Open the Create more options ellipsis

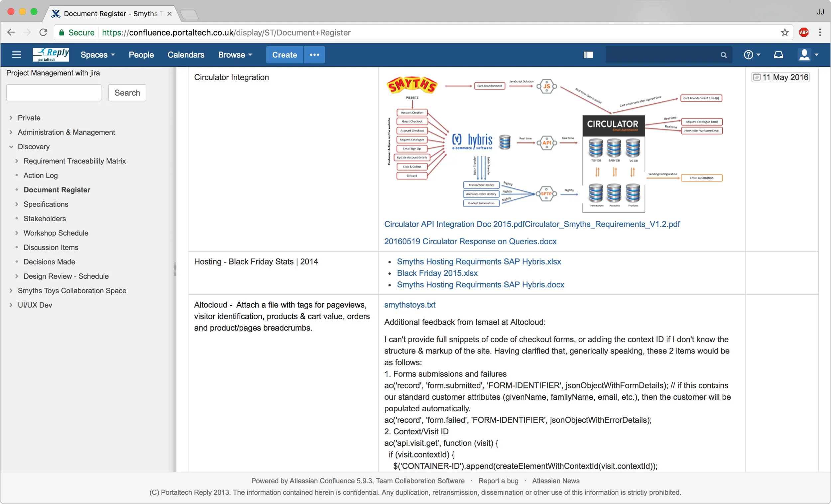314,54
